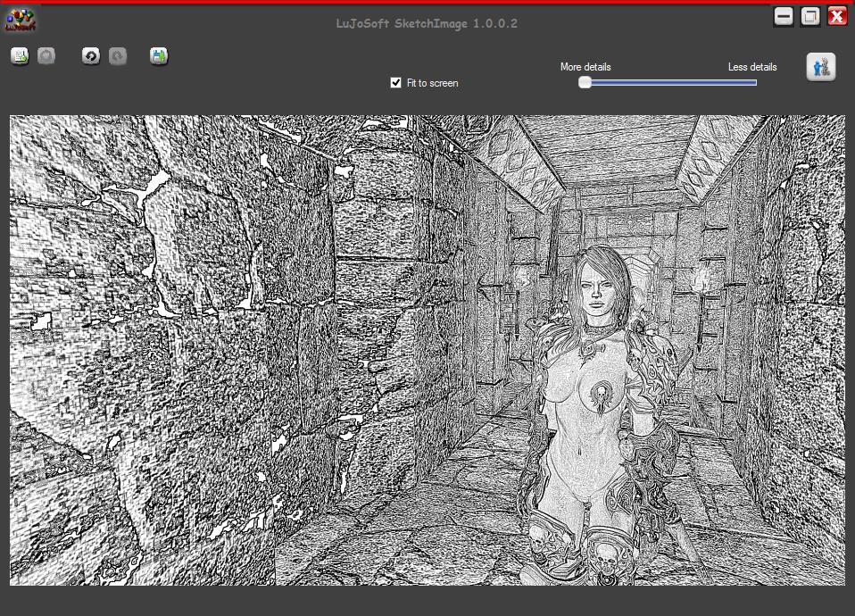This screenshot has height=616, width=855.
Task: Close the SketchImage window
Action: point(837,16)
